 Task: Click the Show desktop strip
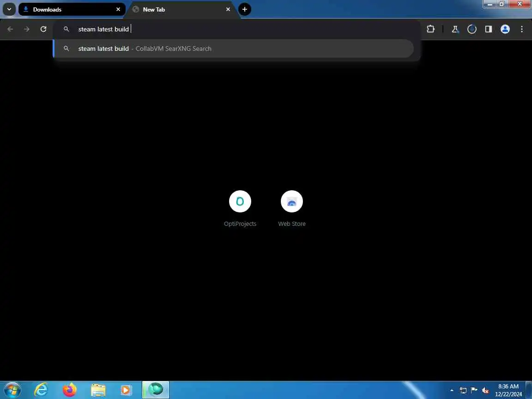[529, 390]
